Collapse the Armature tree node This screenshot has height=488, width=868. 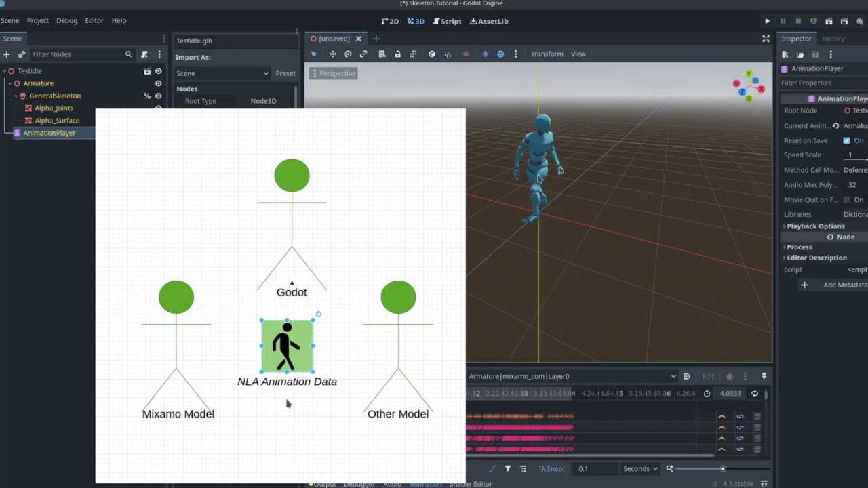pos(10,83)
